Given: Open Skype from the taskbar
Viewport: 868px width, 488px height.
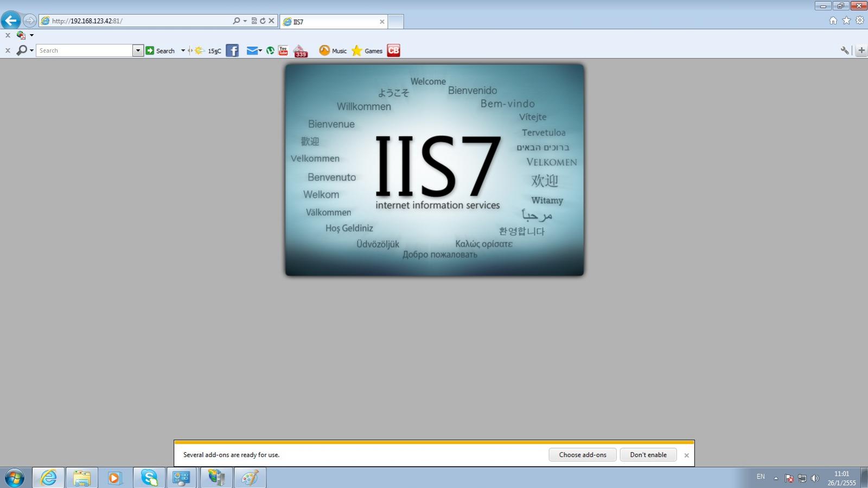Looking at the screenshot, I should (x=149, y=478).
